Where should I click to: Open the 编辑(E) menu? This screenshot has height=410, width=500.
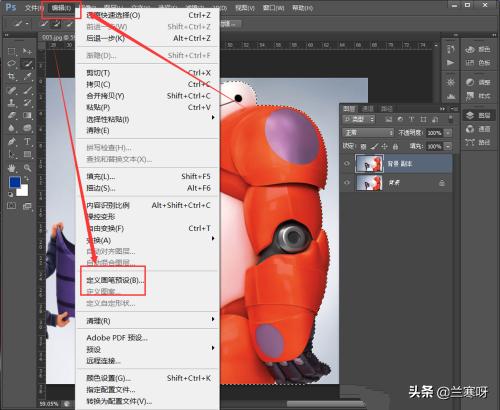[61, 8]
